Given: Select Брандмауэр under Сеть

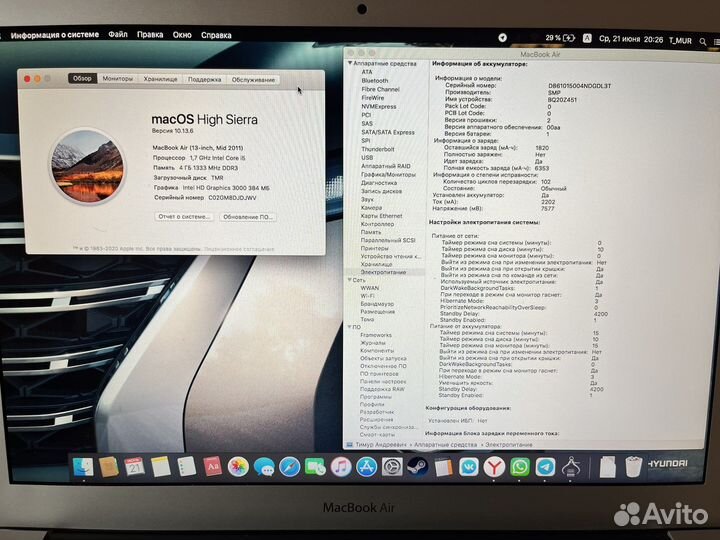Looking at the screenshot, I should pyautogui.click(x=377, y=304).
